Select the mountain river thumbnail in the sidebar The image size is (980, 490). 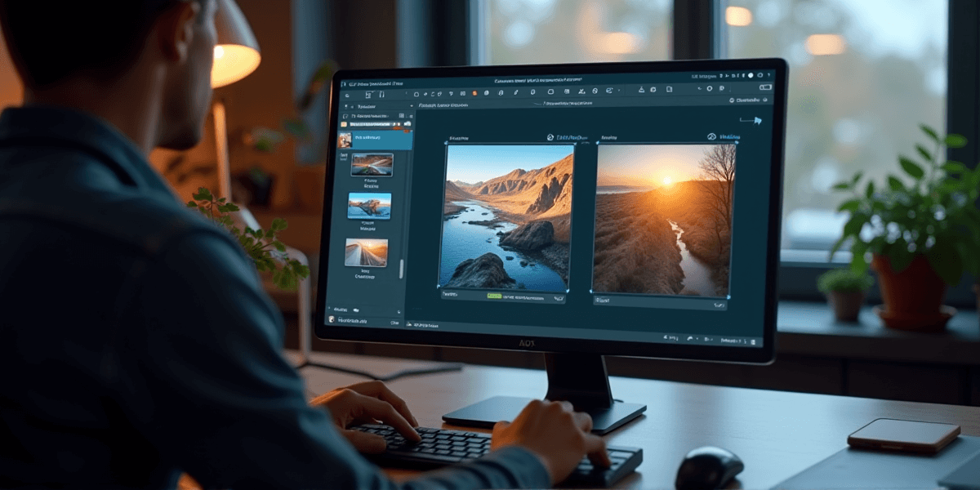(x=369, y=205)
